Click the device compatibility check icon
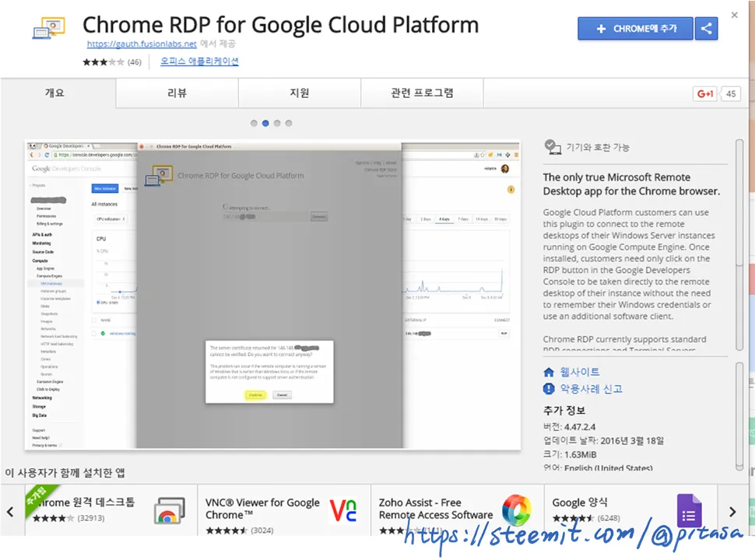Screen dimensions: 755x560 [x=553, y=147]
